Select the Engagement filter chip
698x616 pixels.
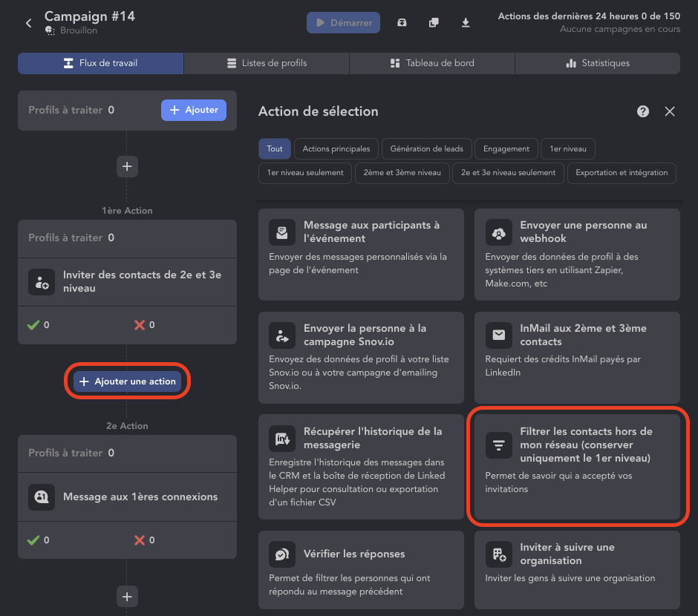click(x=506, y=148)
